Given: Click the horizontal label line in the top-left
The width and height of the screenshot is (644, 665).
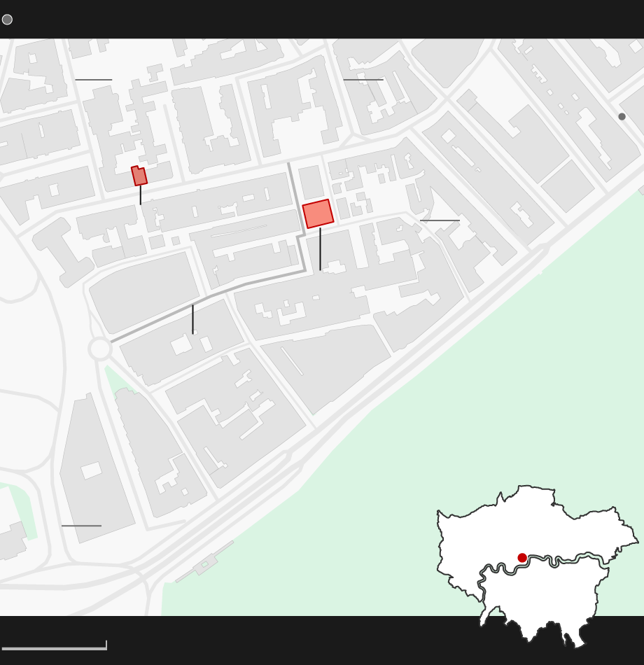Looking at the screenshot, I should tap(93, 80).
